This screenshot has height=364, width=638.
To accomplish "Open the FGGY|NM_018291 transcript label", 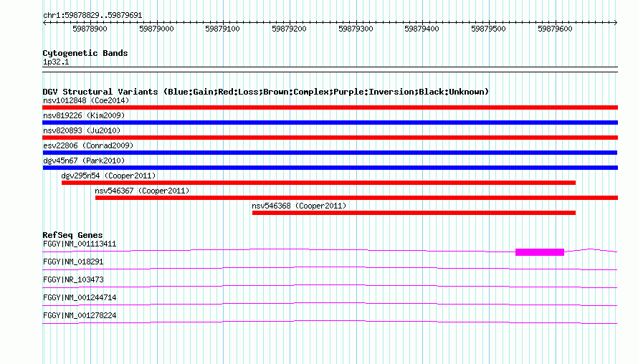I will [x=73, y=262].
